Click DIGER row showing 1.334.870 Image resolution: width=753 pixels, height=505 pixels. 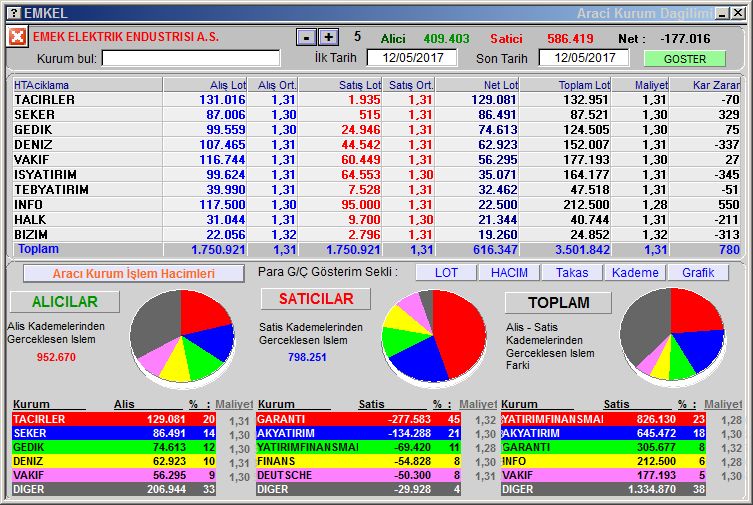pos(603,489)
